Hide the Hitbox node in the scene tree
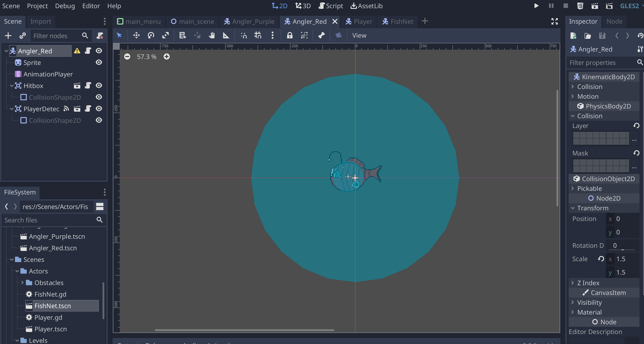Screen dimensions: 644x344 click(x=99, y=86)
